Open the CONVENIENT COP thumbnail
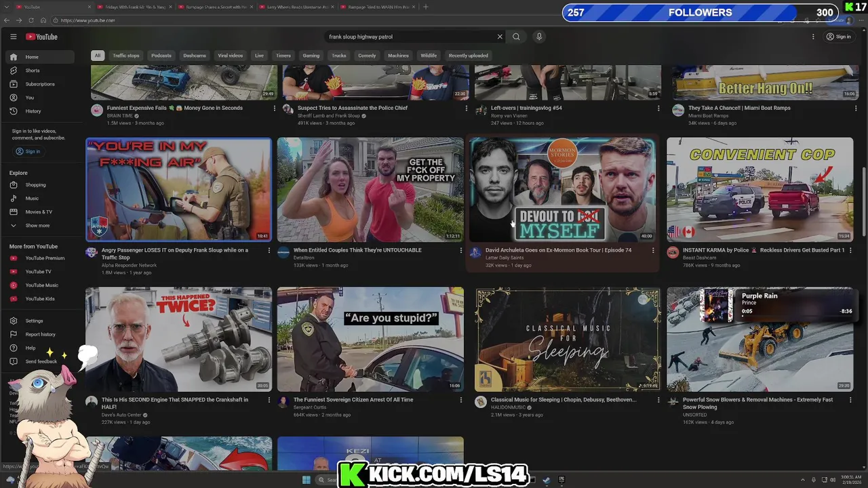This screenshot has height=488, width=868. 759,190
